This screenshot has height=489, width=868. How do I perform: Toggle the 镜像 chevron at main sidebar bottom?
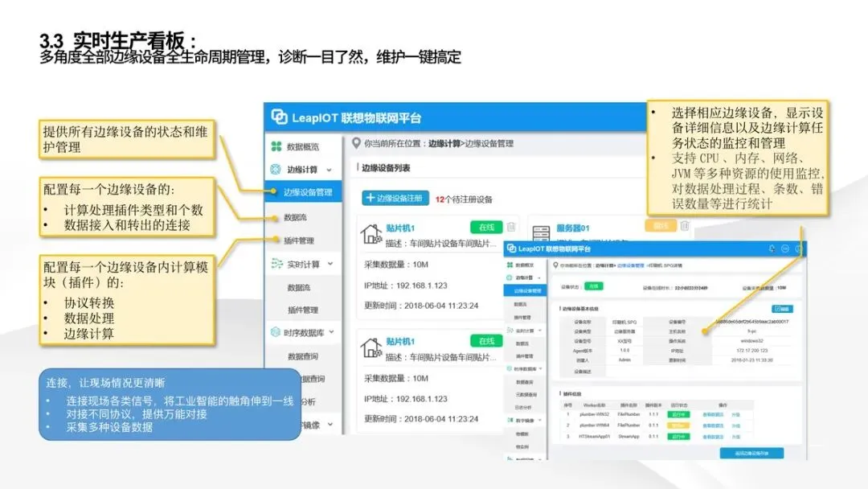(330, 424)
